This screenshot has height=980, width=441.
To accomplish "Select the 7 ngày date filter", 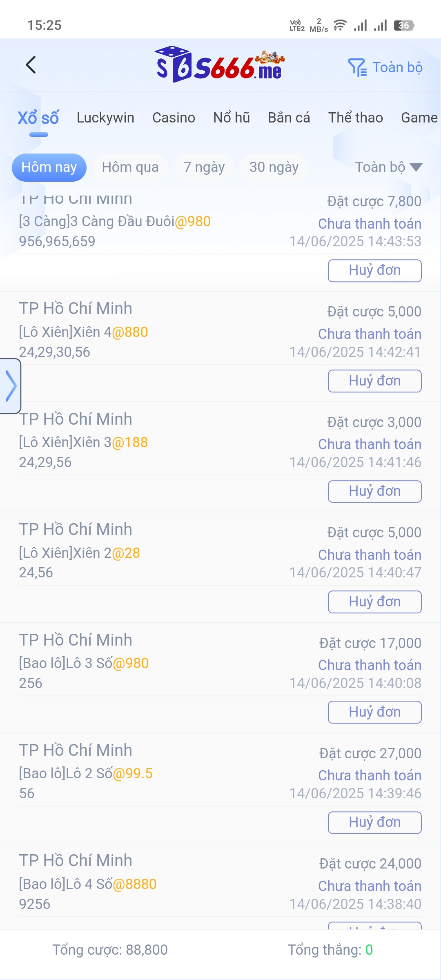I will coord(204,167).
